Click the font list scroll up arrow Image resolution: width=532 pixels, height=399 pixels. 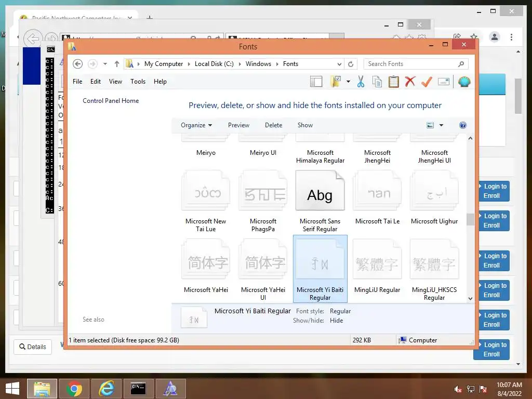click(x=470, y=138)
